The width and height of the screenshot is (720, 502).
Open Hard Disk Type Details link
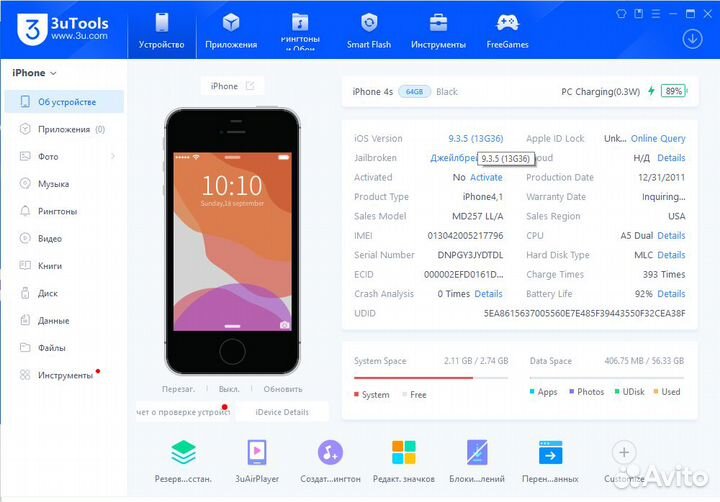tap(671, 255)
